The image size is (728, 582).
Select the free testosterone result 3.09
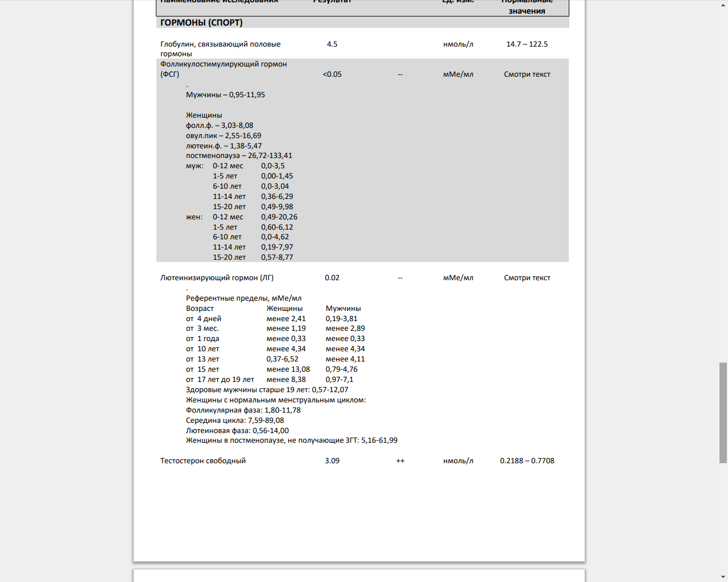pos(332,461)
